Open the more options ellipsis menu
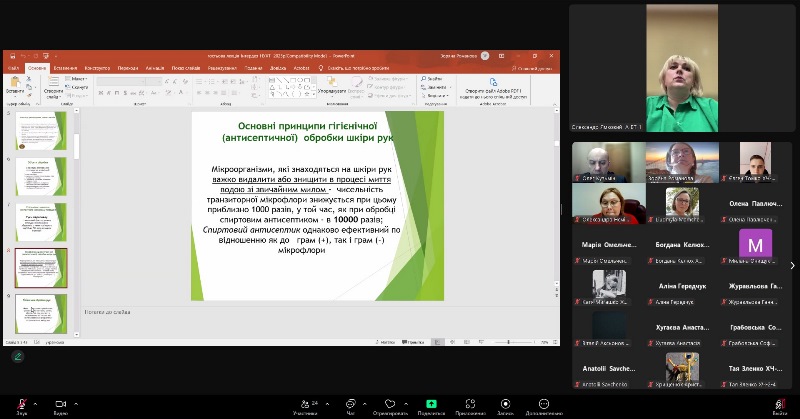 click(x=543, y=404)
